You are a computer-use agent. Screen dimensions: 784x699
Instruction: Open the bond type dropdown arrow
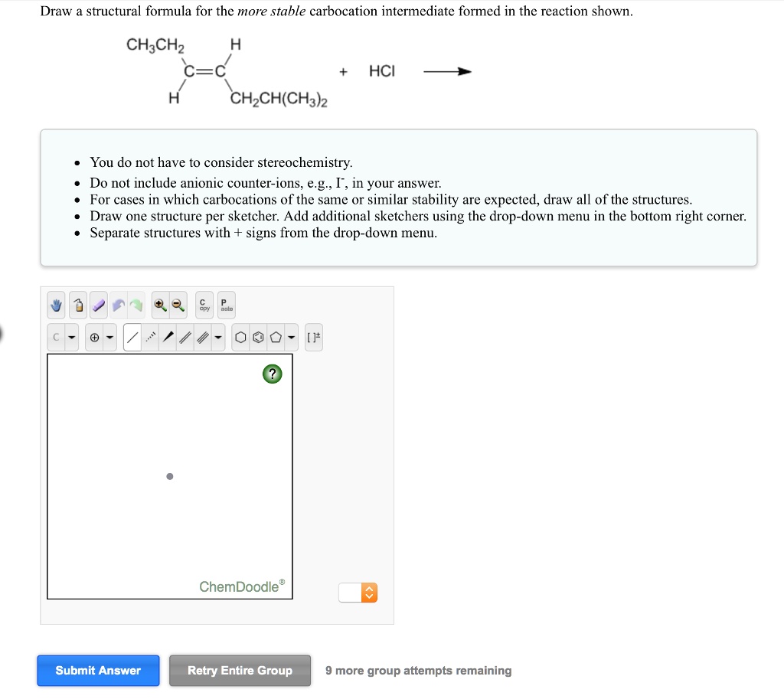pos(217,337)
